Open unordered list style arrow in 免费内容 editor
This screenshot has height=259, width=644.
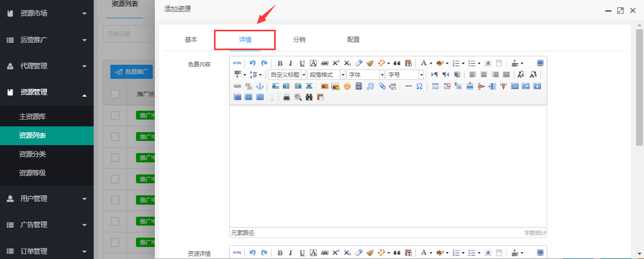[x=479, y=63]
